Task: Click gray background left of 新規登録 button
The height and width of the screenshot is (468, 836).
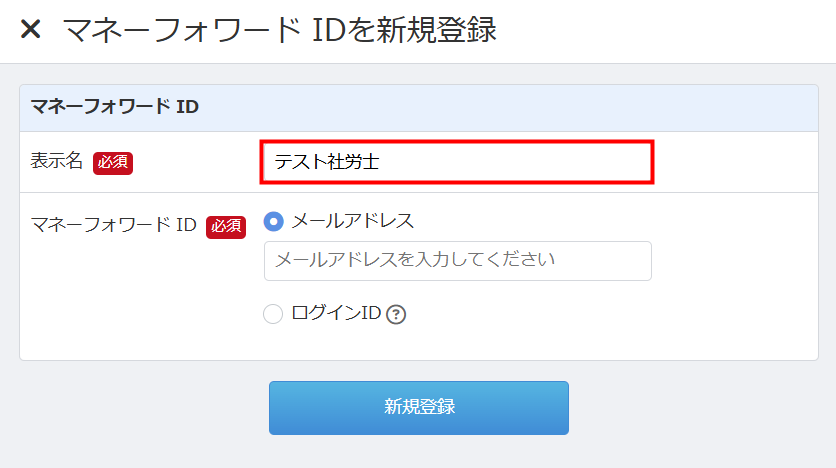Action: pos(140,408)
